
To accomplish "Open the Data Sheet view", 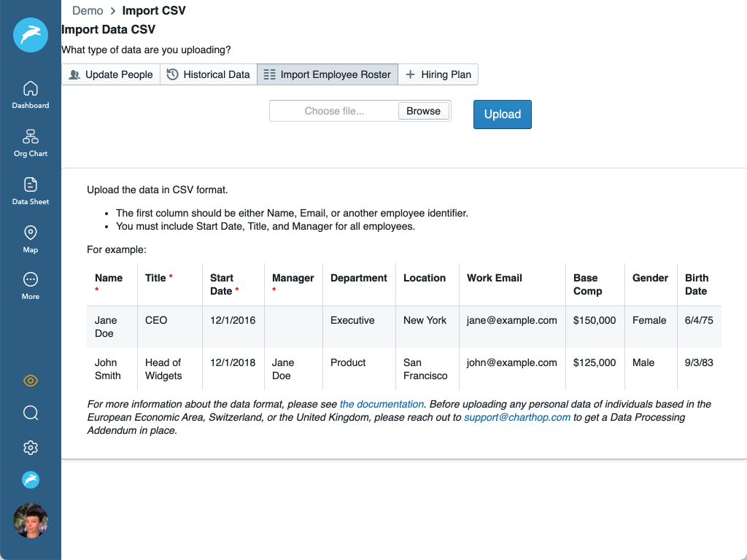I will [x=30, y=190].
